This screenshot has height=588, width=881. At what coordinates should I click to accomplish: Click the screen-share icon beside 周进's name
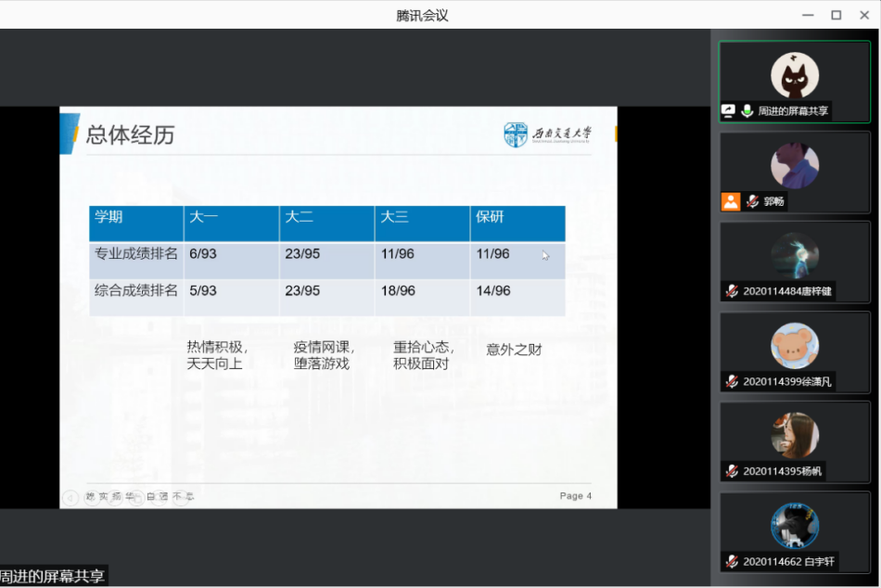[729, 111]
